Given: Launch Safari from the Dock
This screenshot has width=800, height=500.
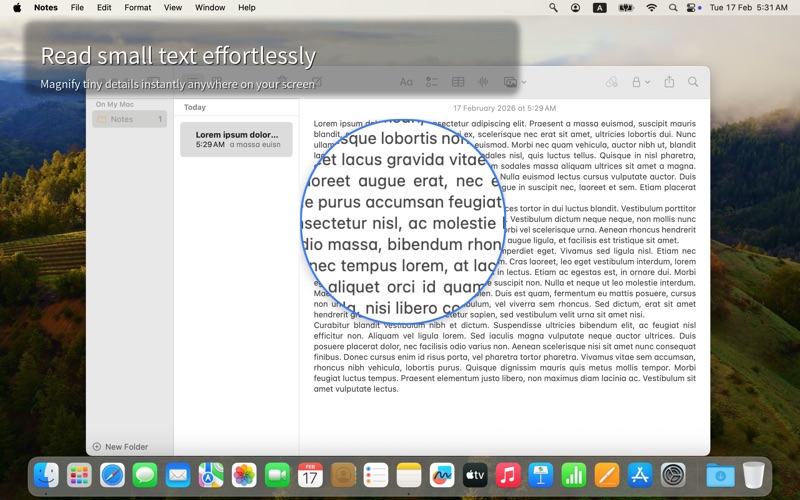Looking at the screenshot, I should click(x=112, y=476).
